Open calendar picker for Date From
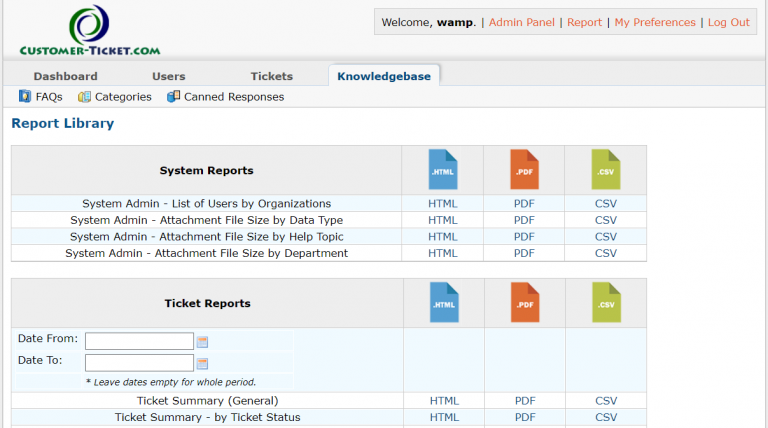 [202, 342]
